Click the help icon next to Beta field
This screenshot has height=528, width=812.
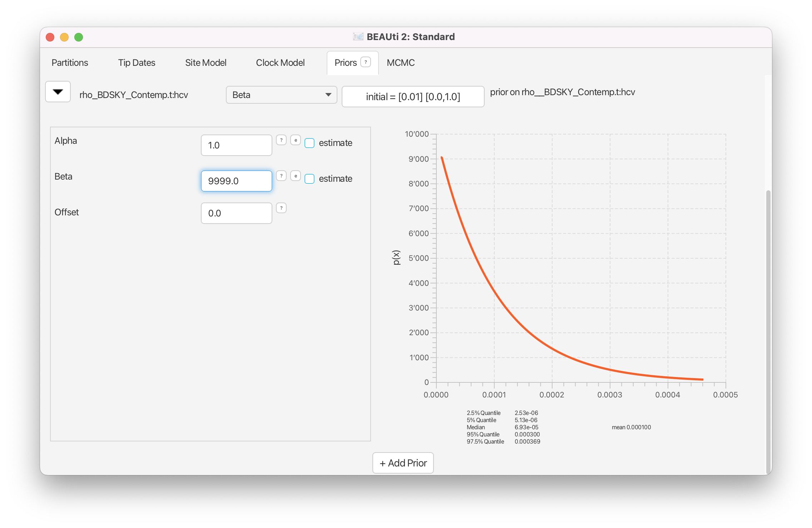(281, 176)
